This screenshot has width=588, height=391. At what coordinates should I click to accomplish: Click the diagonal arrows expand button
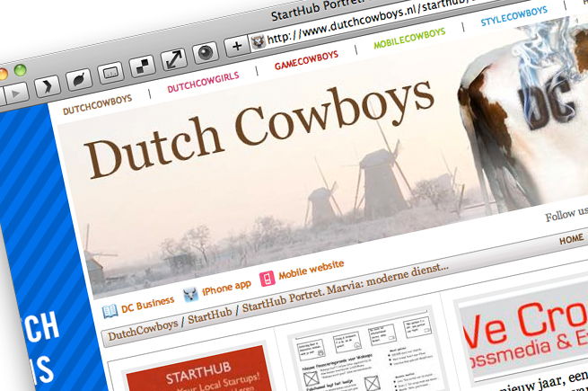[173, 58]
